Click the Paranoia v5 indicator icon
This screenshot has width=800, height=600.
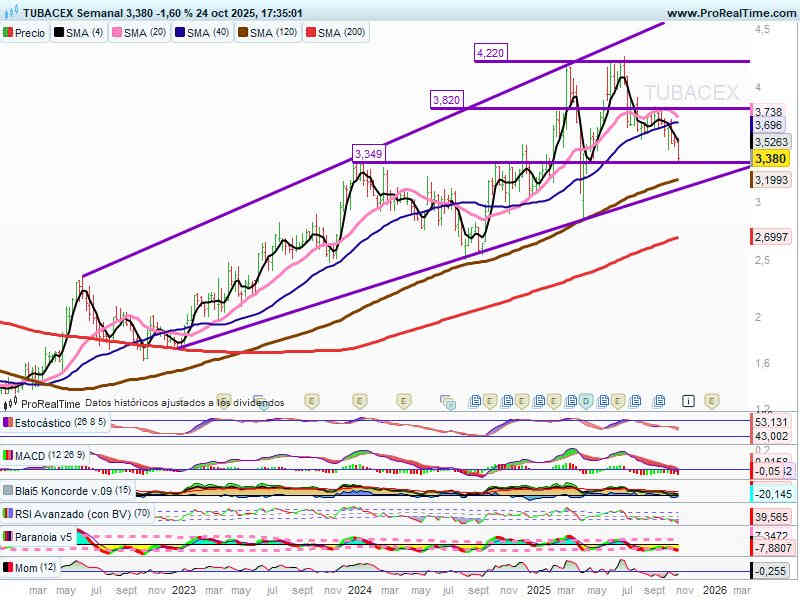pyautogui.click(x=7, y=539)
